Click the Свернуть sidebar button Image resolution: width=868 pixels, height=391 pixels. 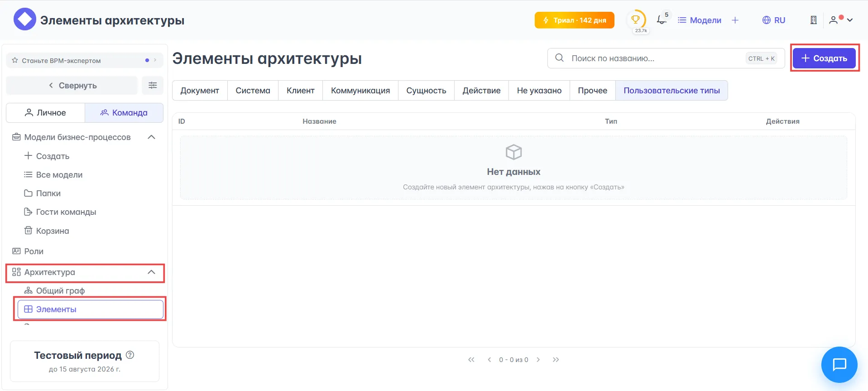pos(72,86)
